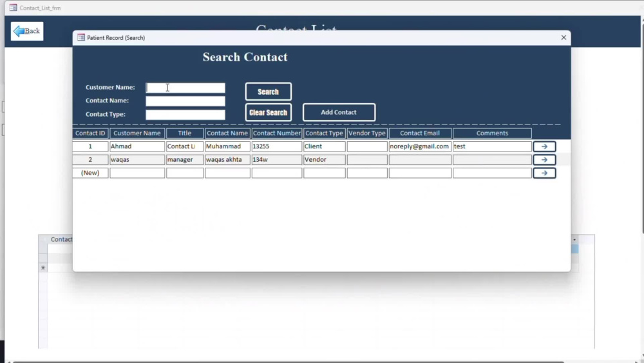Click the test comments cell

[493, 146]
